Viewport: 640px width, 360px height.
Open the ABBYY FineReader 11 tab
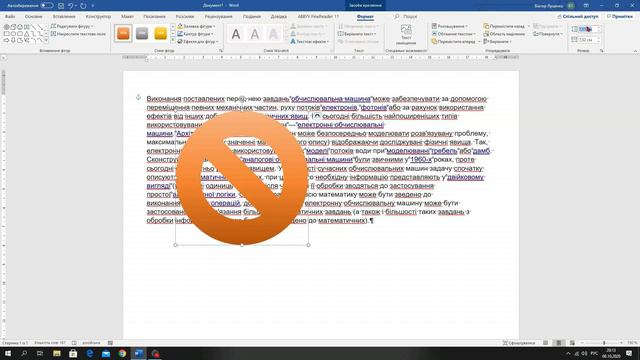(x=318, y=17)
